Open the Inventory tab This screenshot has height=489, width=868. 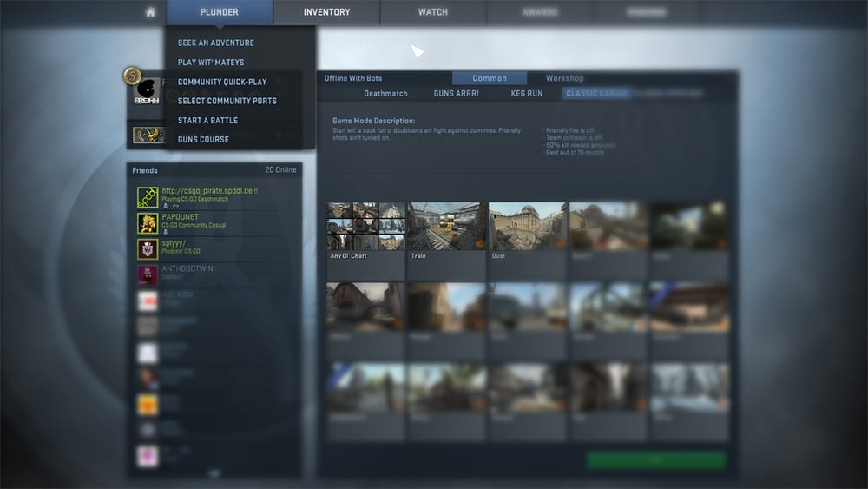326,12
